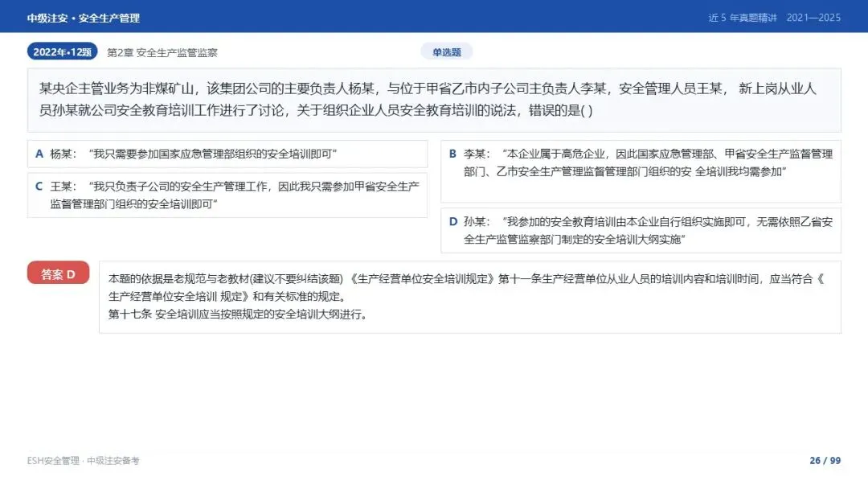The image size is (868, 489).
Task: Click the header title 中级注安 · 安全生产管理
Action: (x=83, y=18)
